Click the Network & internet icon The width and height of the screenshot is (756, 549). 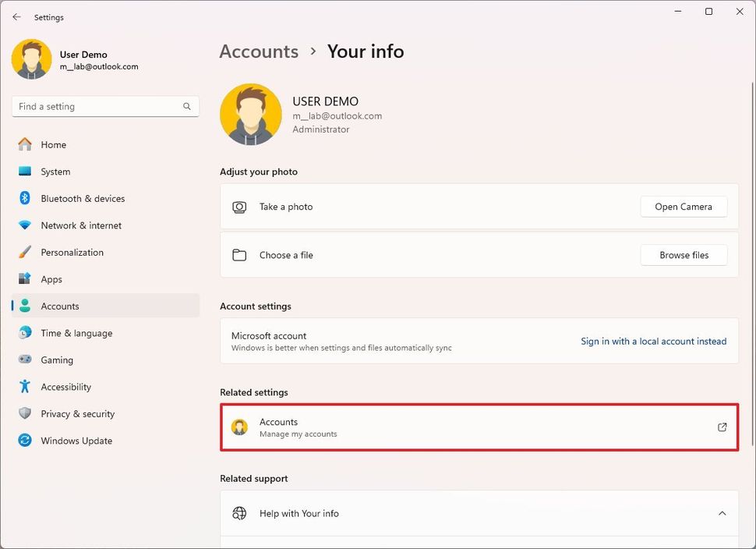coord(24,225)
